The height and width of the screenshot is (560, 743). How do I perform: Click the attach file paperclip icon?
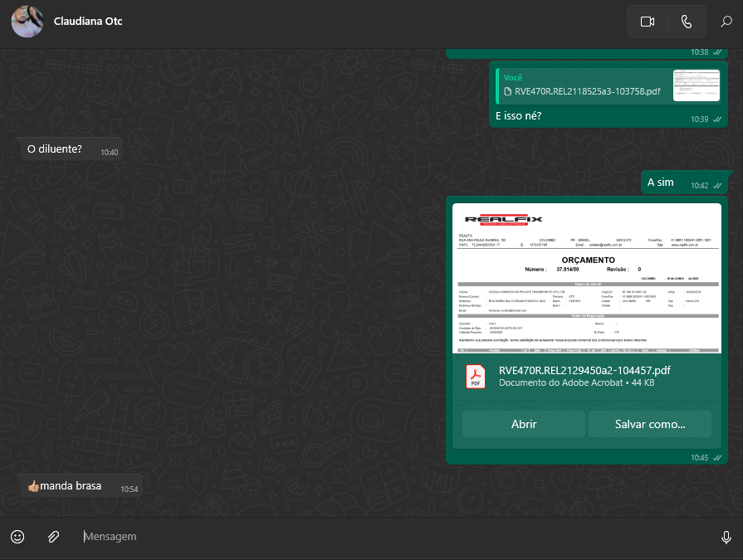click(x=53, y=537)
